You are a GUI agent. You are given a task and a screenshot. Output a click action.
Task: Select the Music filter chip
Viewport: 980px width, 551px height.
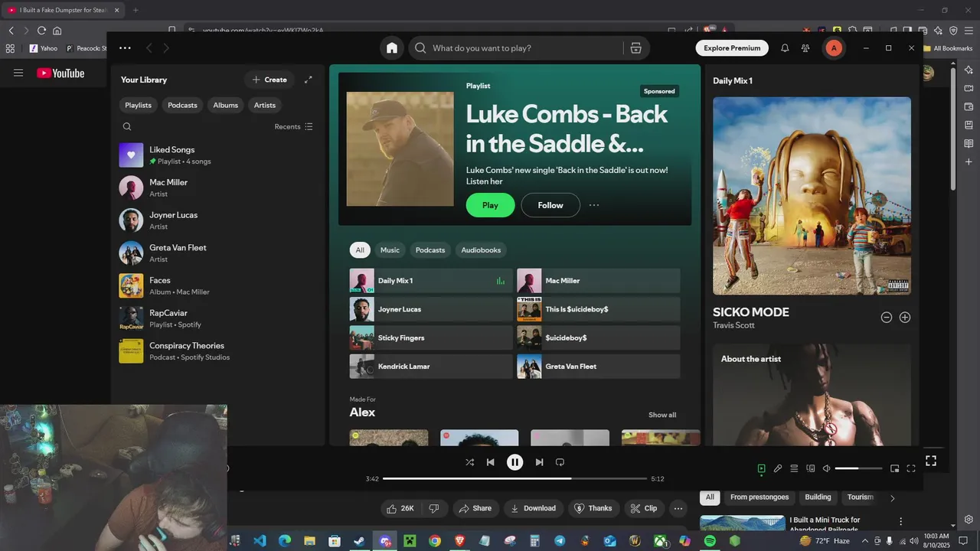coord(390,250)
